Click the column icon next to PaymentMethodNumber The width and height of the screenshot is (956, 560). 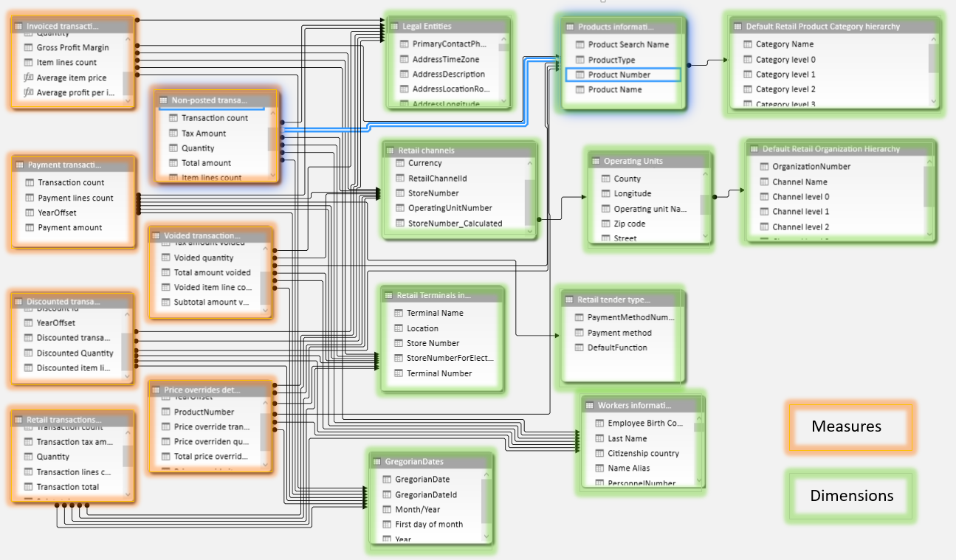tap(580, 317)
